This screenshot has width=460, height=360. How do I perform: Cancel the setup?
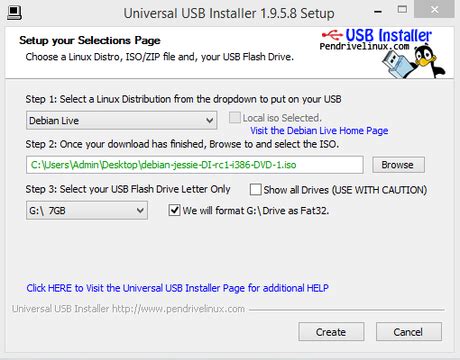coord(409,332)
